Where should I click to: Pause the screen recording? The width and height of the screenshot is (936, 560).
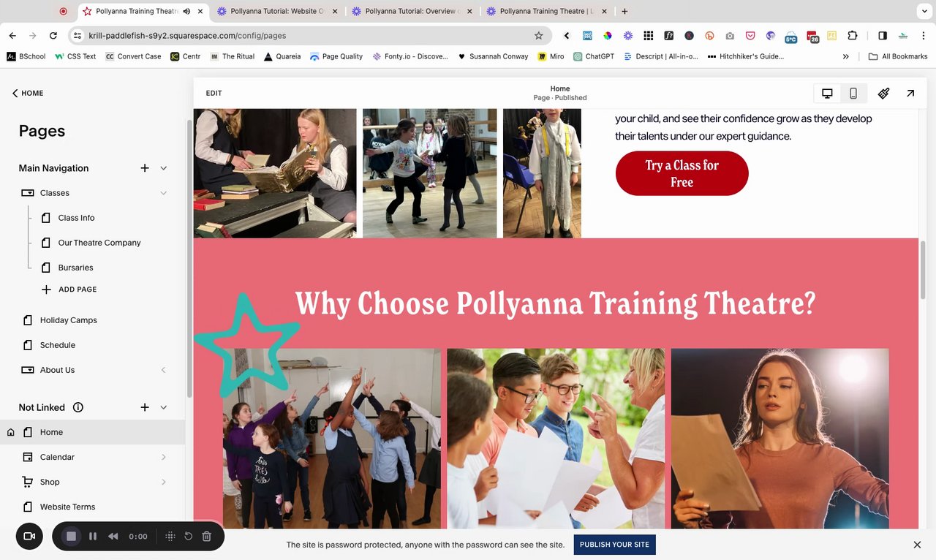tap(93, 536)
